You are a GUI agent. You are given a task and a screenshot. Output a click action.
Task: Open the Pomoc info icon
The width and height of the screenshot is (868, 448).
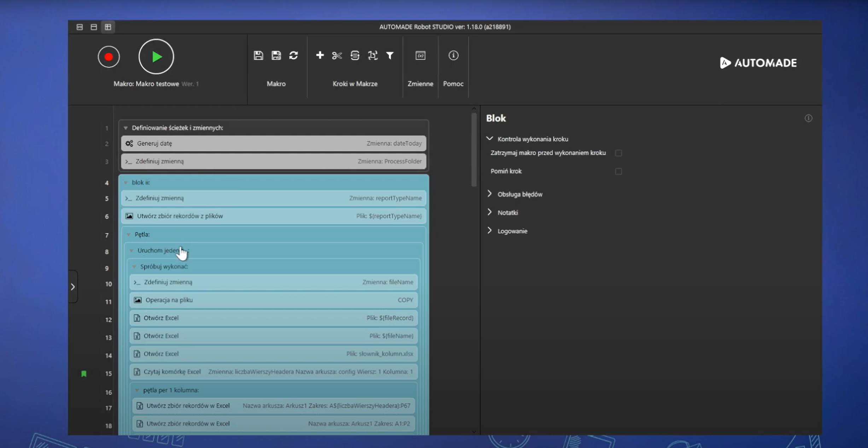[x=453, y=55]
